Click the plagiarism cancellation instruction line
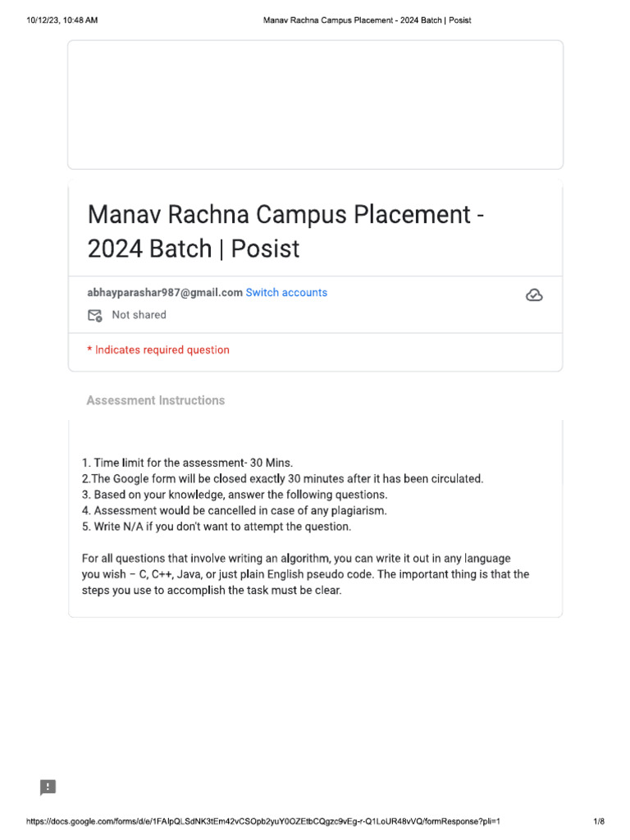Image resolution: width=630 pixels, height=840 pixels. (x=234, y=510)
